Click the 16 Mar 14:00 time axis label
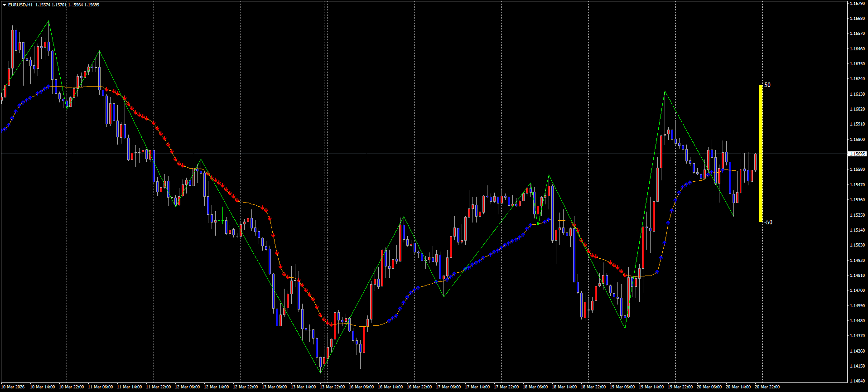Viewport: 868px width, 392px height. click(390, 387)
